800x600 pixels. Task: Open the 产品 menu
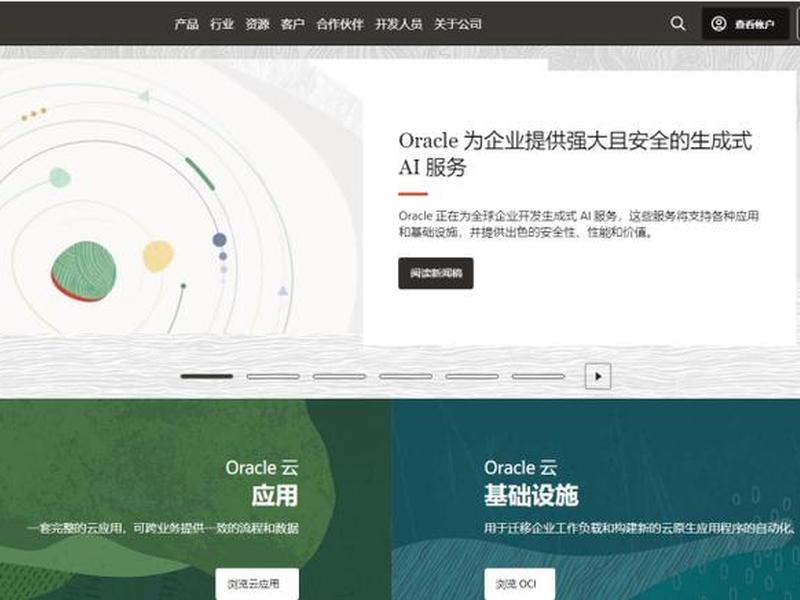point(186,24)
